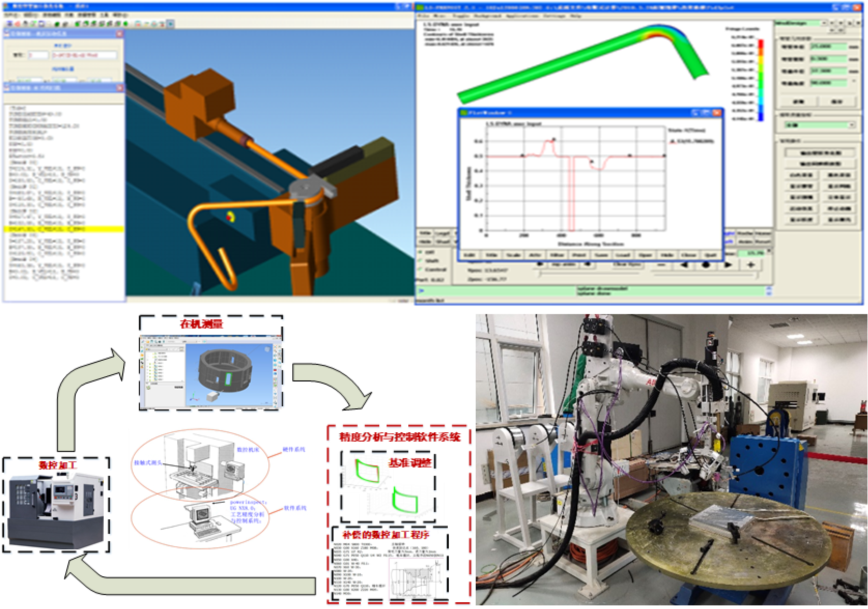Open the Applications menu in LS-PrePost

pos(522,16)
